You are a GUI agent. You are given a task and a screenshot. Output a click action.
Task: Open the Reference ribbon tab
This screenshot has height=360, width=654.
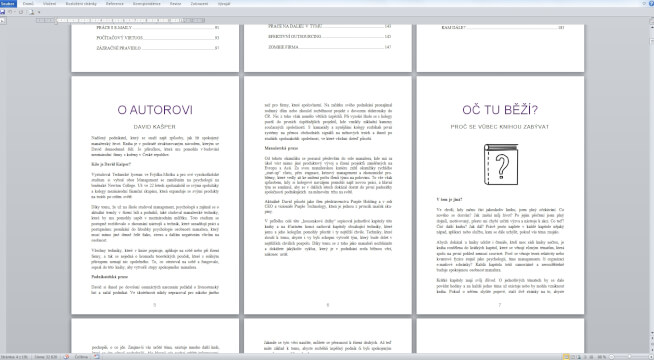115,4
